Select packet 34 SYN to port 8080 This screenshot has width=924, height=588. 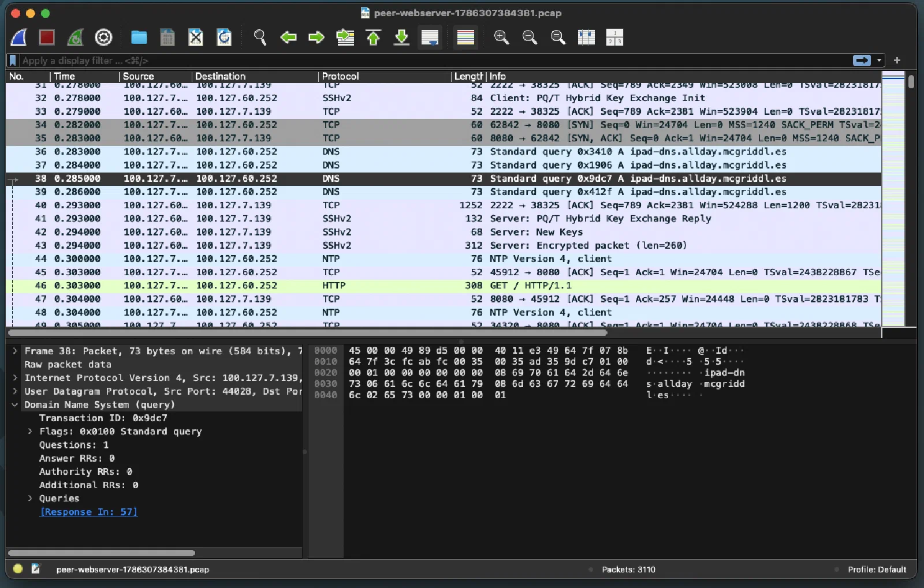pyautogui.click(x=444, y=125)
